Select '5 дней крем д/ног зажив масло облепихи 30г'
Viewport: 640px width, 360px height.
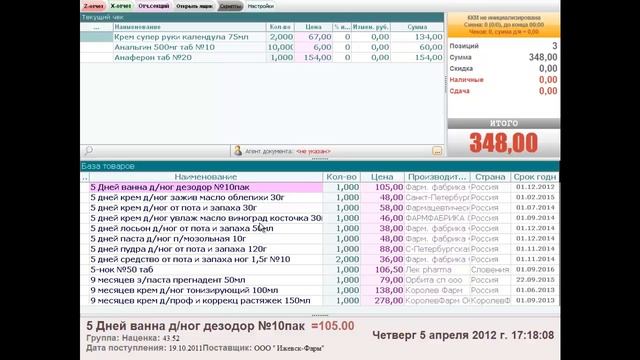click(320, 197)
